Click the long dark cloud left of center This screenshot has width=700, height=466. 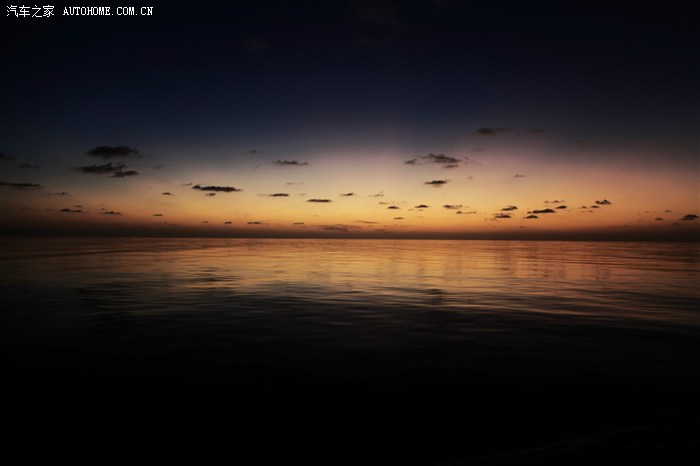tap(216, 188)
